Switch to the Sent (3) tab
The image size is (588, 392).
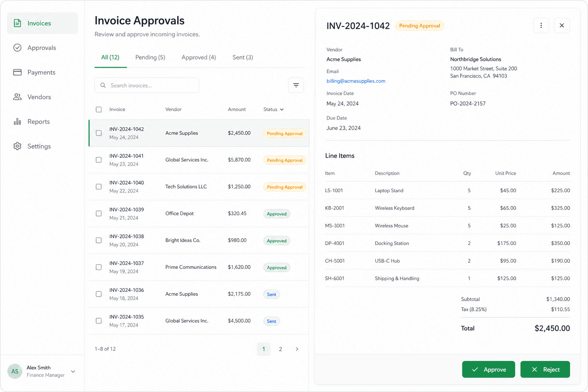pyautogui.click(x=243, y=57)
